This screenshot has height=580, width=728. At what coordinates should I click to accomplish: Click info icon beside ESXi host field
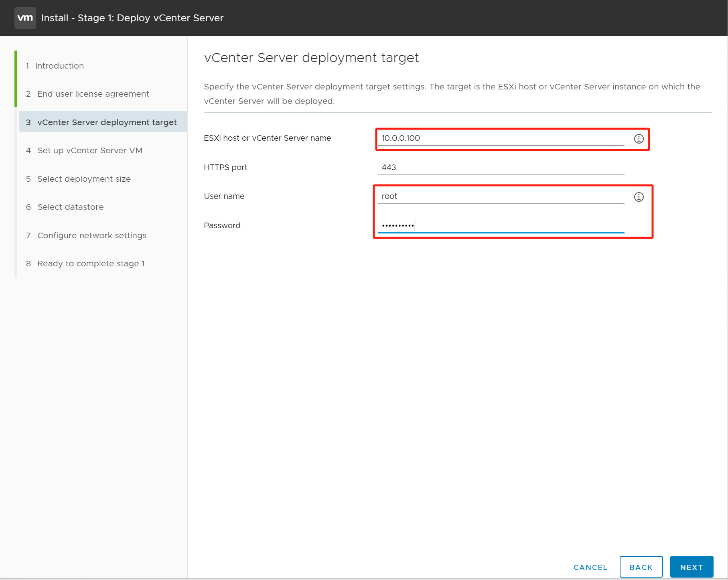point(639,139)
